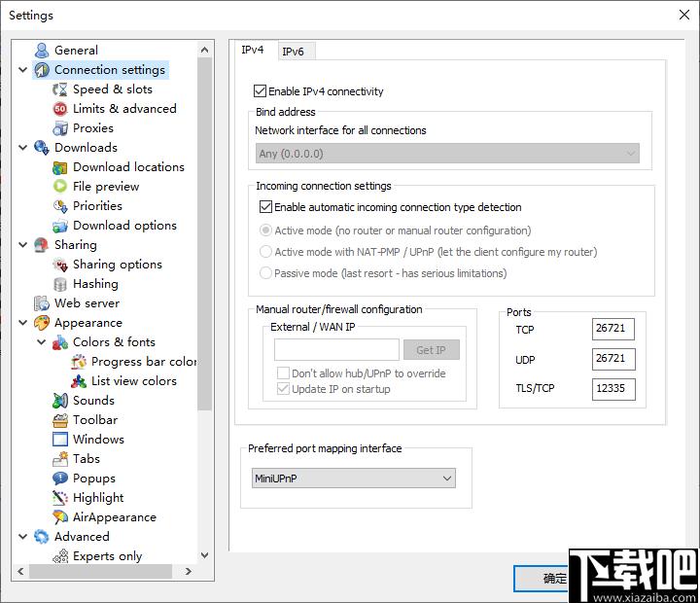Click the Limits & advanced 60 sign icon
The image size is (700, 603).
60,109
